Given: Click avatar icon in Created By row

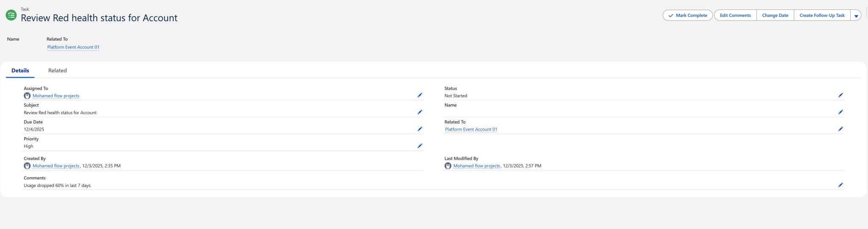Looking at the screenshot, I should tap(27, 166).
